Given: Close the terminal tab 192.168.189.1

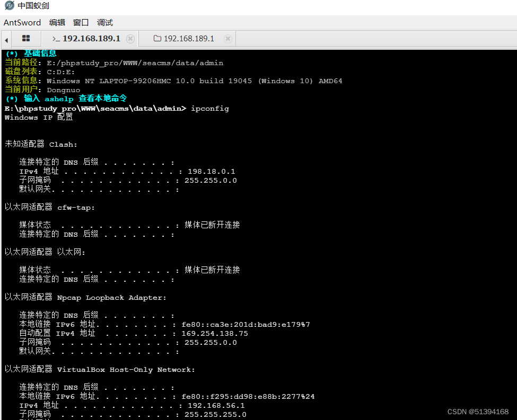Looking at the screenshot, I should click(130, 39).
